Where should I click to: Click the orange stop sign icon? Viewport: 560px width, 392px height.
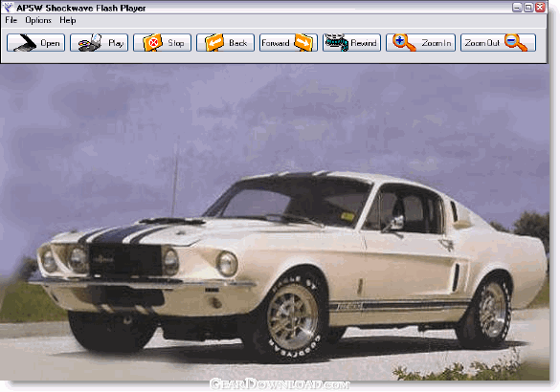pyautogui.click(x=153, y=43)
